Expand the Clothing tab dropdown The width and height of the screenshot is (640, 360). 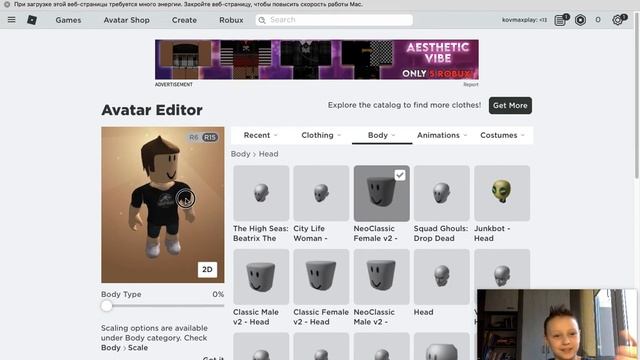pos(321,135)
